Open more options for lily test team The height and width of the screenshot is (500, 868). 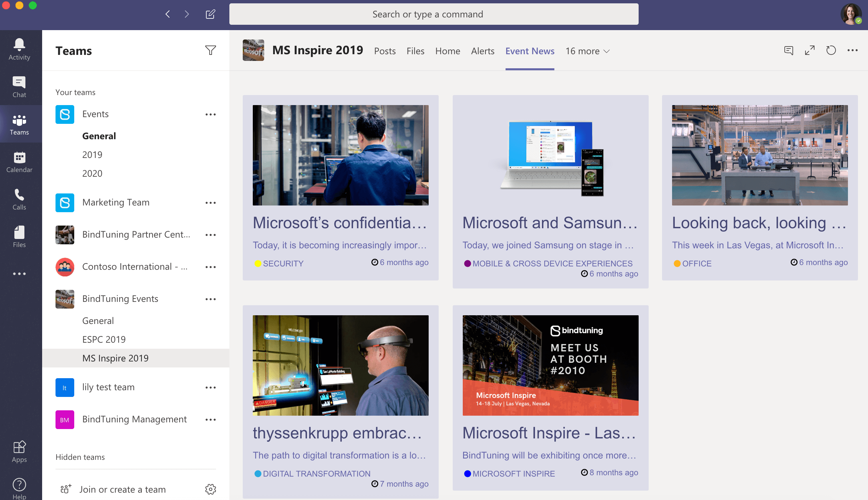(x=210, y=387)
